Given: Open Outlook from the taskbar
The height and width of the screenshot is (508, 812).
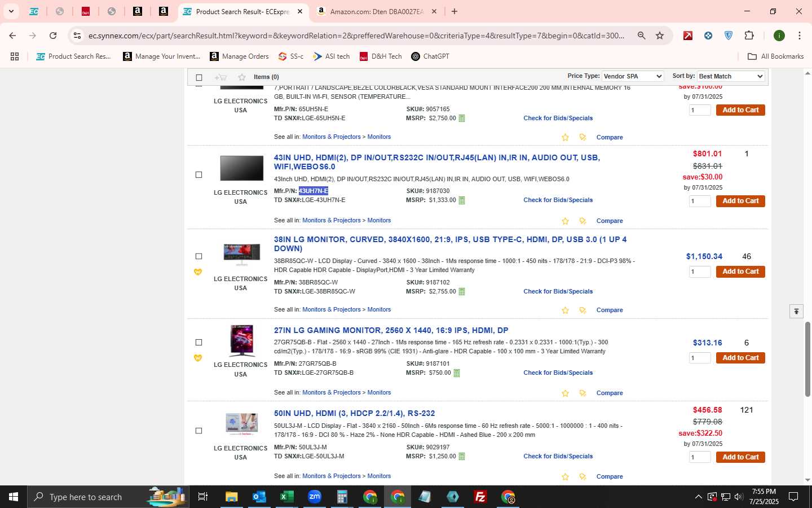Looking at the screenshot, I should 259,497.
